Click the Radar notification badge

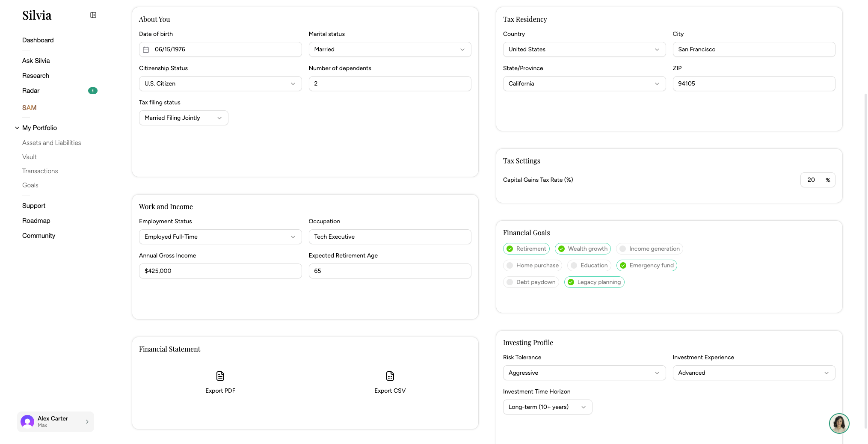point(93,91)
